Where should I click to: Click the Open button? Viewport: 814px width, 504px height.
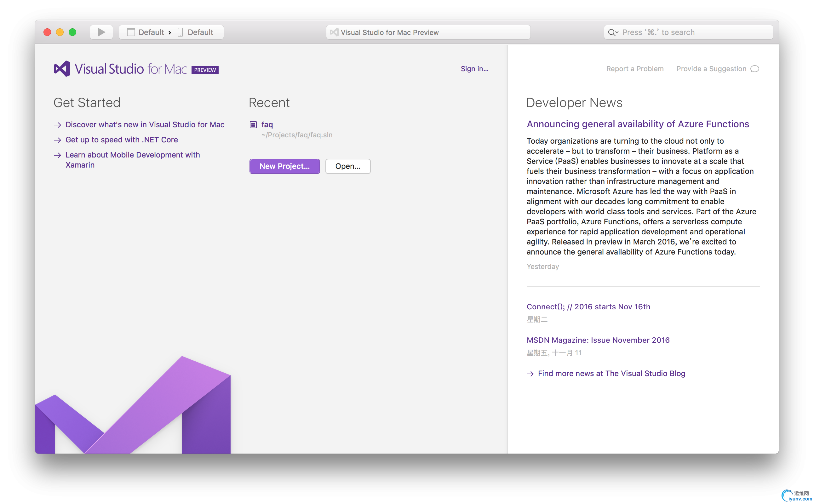348,166
